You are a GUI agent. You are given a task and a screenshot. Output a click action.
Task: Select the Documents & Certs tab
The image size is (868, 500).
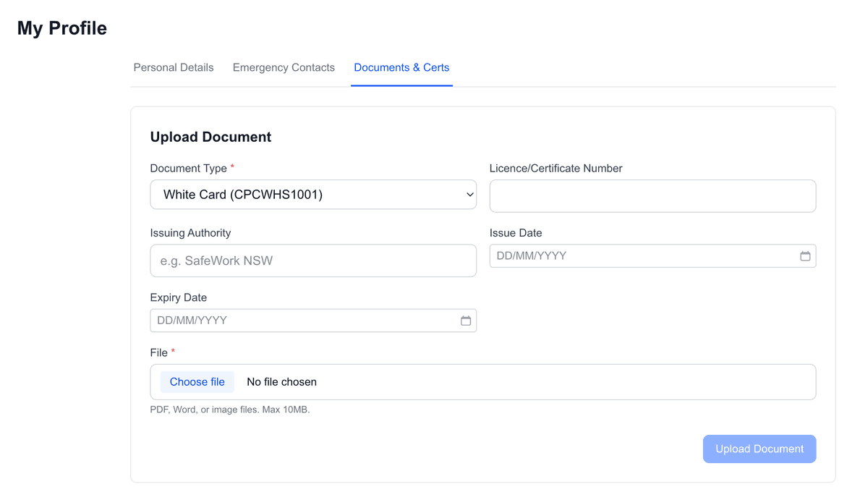coord(401,67)
